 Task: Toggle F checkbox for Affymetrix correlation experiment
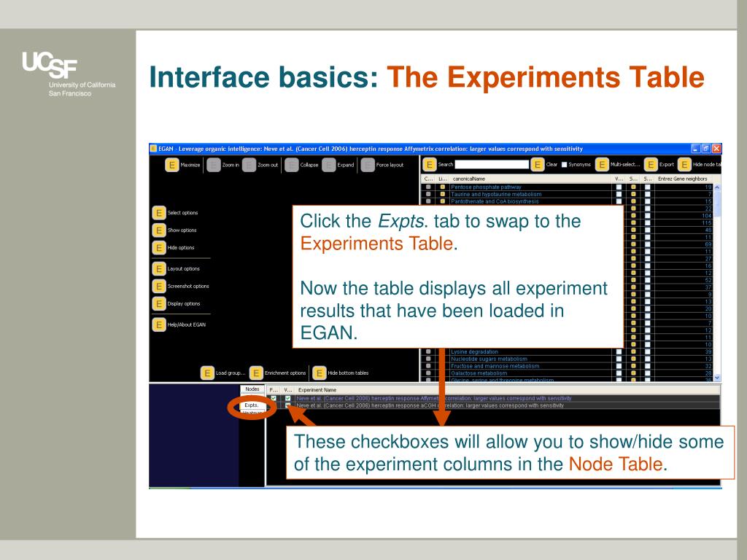274,398
